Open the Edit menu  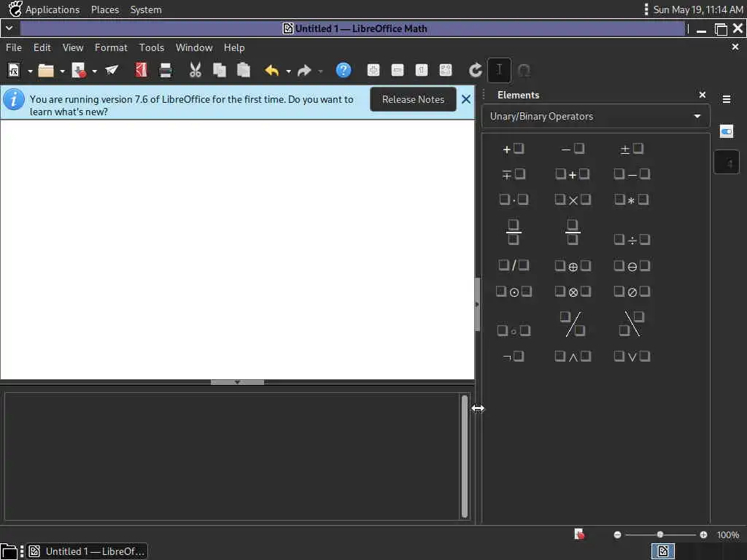pos(42,47)
